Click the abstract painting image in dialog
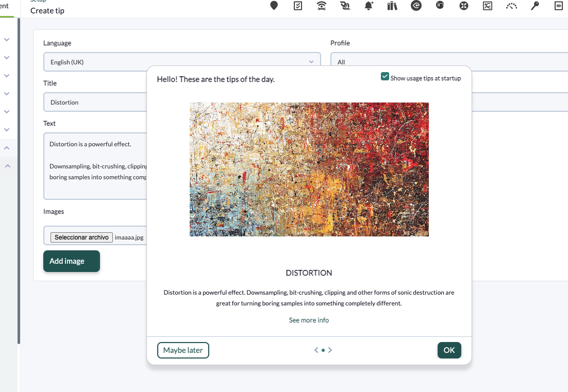 (309, 169)
